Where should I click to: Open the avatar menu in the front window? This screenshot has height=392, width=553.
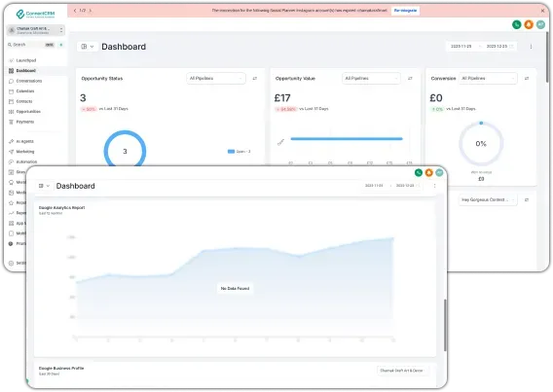click(439, 172)
